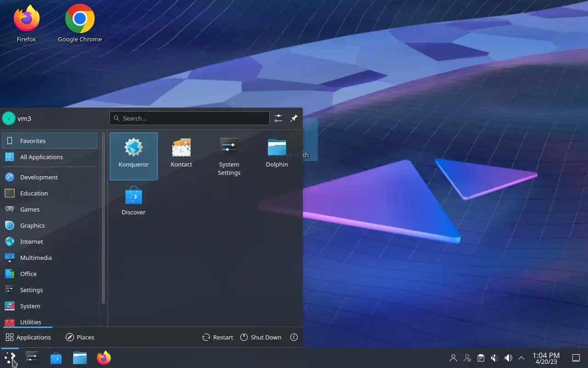This screenshot has height=368, width=588.
Task: Open Firefox desktop shortcut
Action: click(27, 24)
